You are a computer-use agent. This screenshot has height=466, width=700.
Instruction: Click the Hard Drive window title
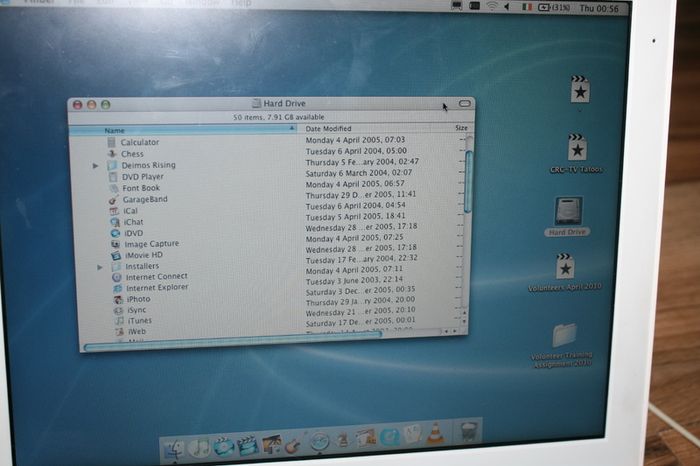tap(284, 104)
